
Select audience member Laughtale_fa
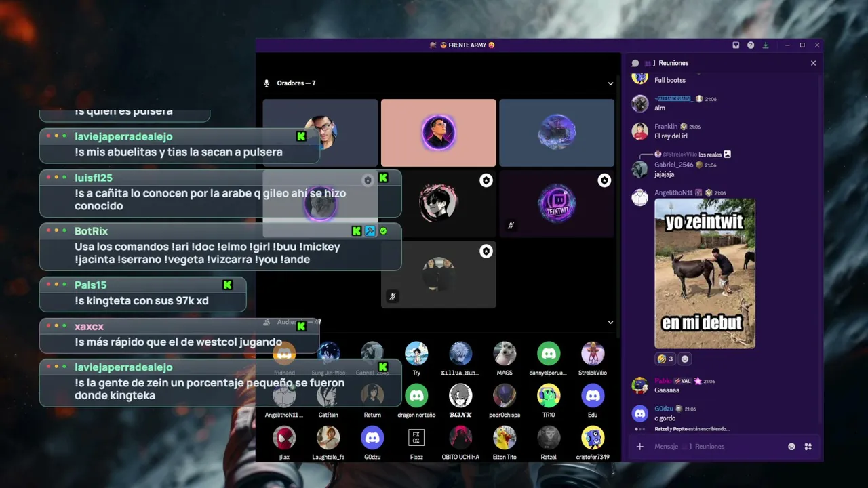(328, 443)
